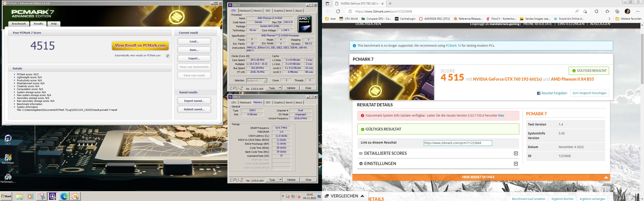Click View Result on PCMark.com button

(x=140, y=46)
